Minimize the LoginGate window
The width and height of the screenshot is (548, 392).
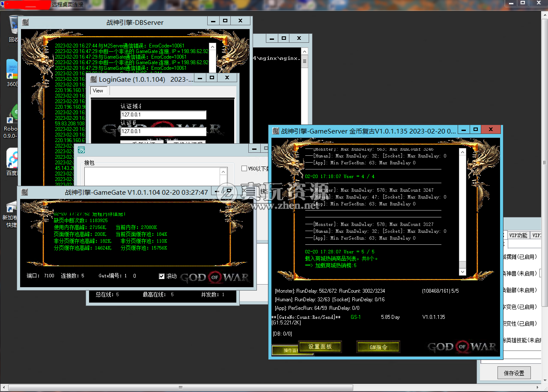pos(200,77)
